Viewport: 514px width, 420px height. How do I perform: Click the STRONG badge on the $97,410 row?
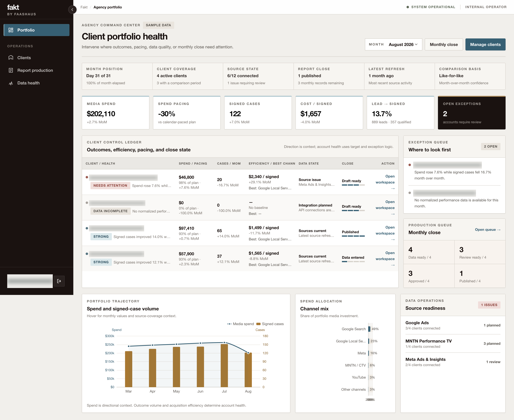click(x=101, y=237)
